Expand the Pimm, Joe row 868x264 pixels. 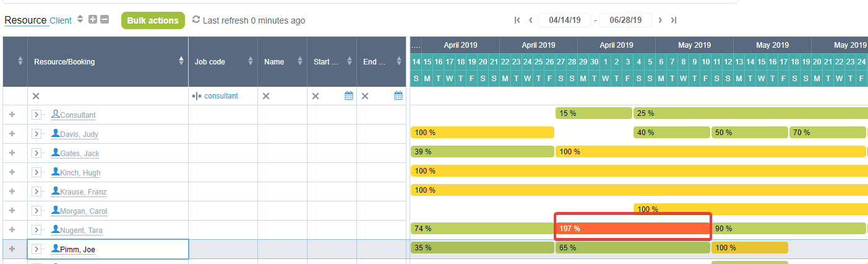click(x=36, y=249)
